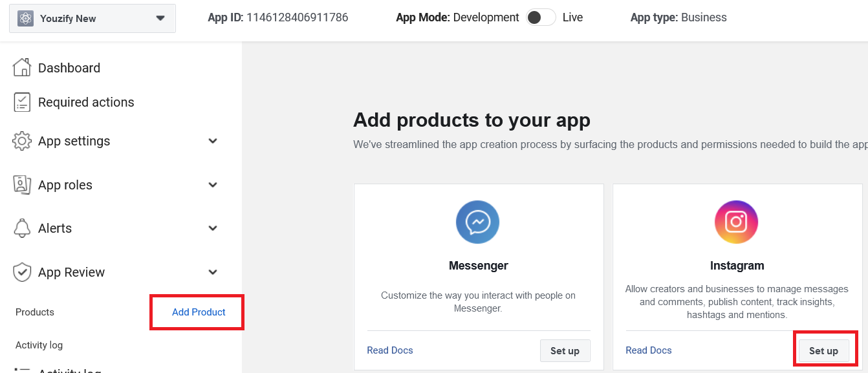Screen dimensions: 868x373
Task: Click the App type: Business label
Action: pyautogui.click(x=678, y=17)
